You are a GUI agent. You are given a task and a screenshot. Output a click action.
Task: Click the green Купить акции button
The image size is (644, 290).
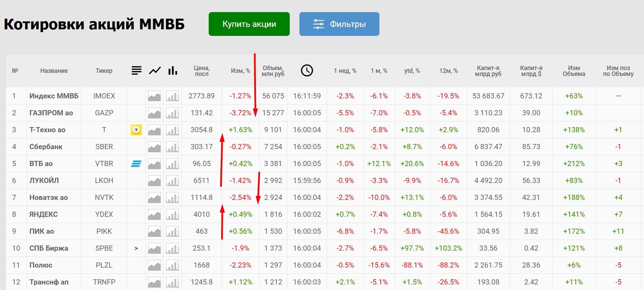pyautogui.click(x=249, y=24)
